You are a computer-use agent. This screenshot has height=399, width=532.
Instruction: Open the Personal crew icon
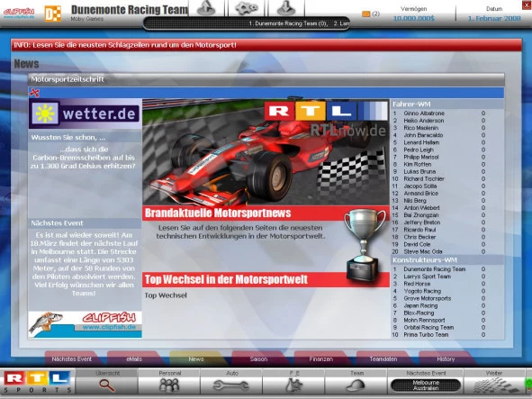click(169, 385)
